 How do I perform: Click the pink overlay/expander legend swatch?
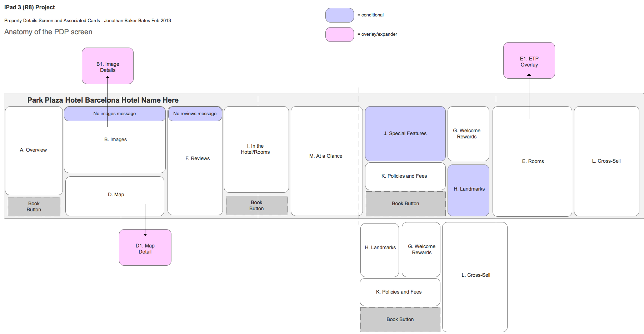(x=339, y=35)
